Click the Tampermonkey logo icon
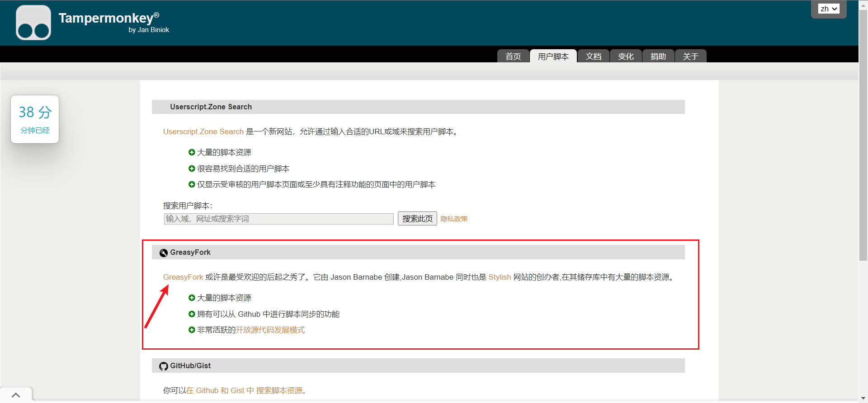The width and height of the screenshot is (868, 403). point(33,23)
